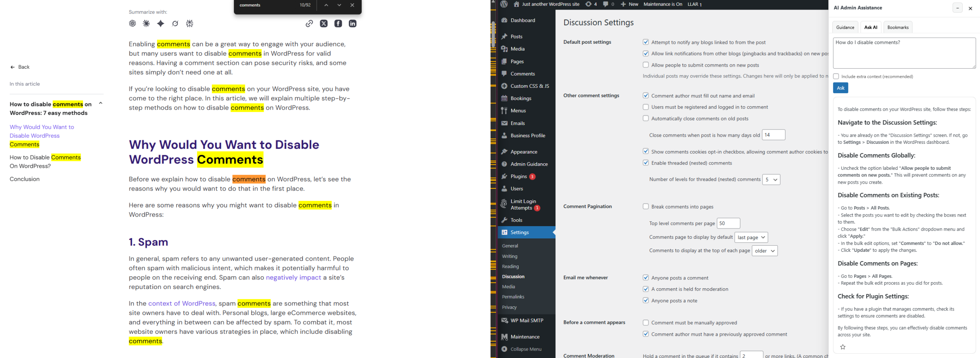Open threaded comments levels dropdown
The width and height of the screenshot is (980, 358).
771,179
